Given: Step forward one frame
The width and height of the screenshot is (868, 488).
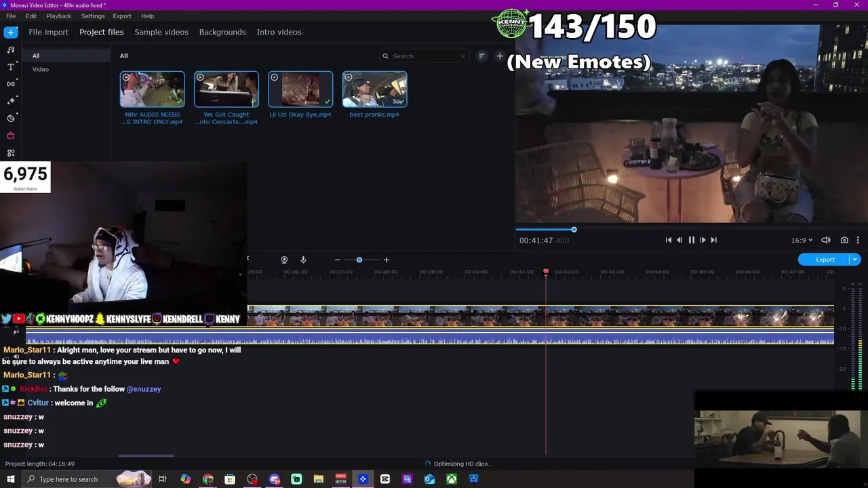Looking at the screenshot, I should [x=703, y=240].
